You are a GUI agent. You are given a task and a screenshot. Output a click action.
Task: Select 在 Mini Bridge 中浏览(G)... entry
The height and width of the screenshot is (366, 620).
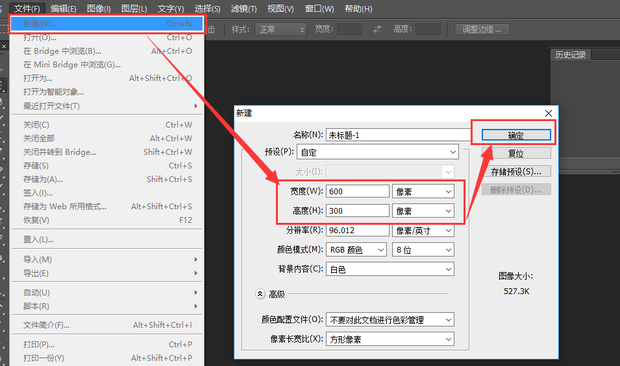[x=107, y=64]
